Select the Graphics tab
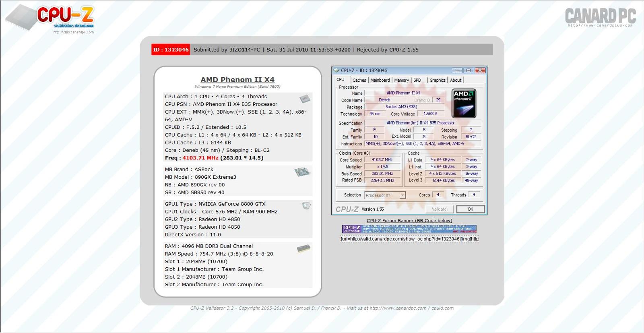Screen dimensions: 644x333 [x=438, y=80]
